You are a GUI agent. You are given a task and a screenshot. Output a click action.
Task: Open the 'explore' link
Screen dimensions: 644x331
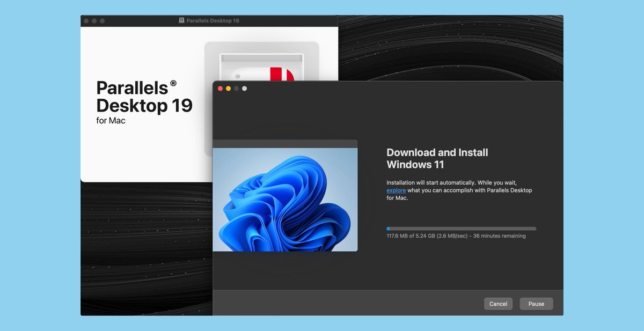point(396,190)
